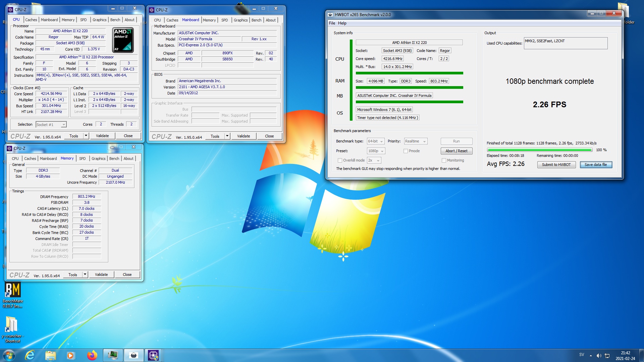Viewport: 644px width, 362px height.
Task: Open the File menu in HWBOT x265
Action: [332, 23]
